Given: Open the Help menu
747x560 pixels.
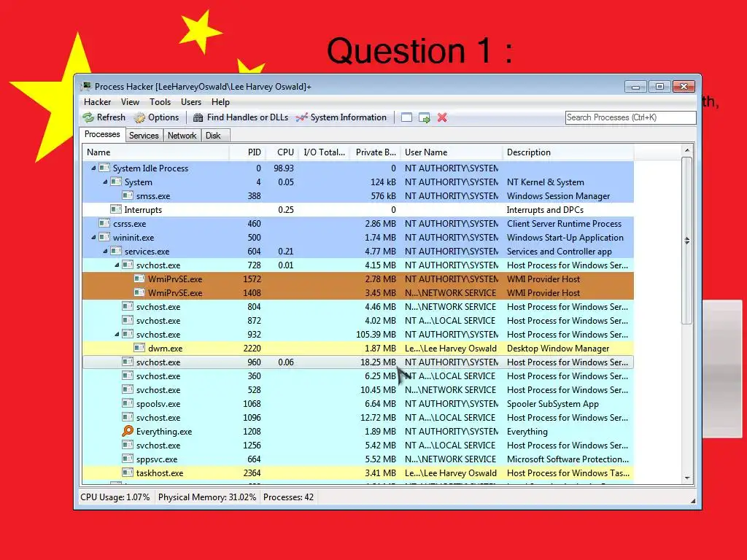Looking at the screenshot, I should [220, 102].
